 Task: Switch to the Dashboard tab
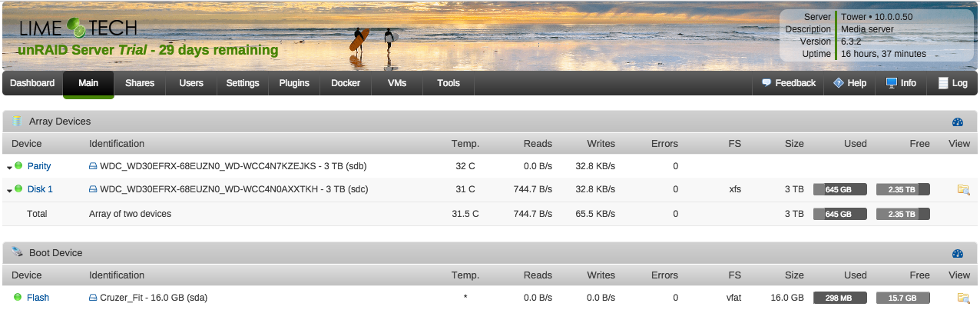coord(32,83)
